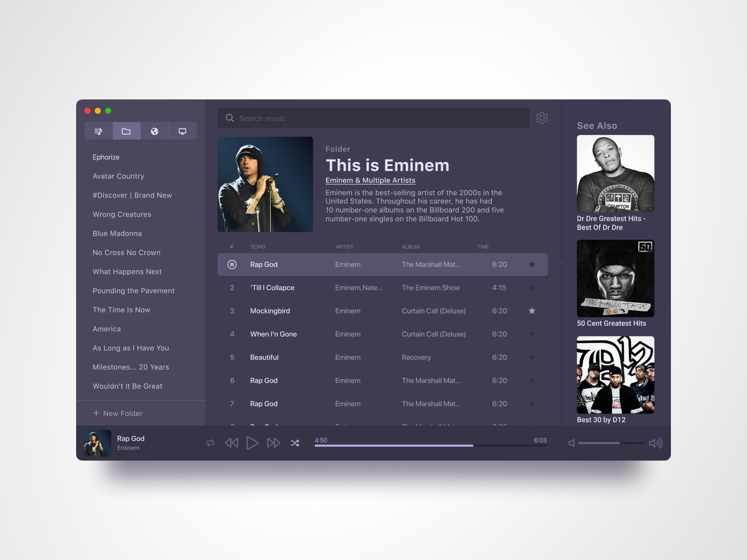This screenshot has height=560, width=747.
Task: Open the globe discover tab
Action: pos(155,131)
